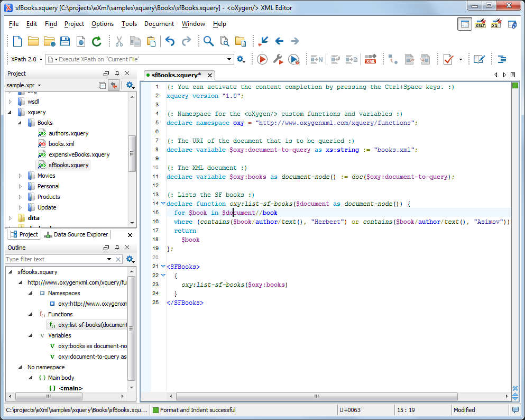Pin the Project panel

117,74
